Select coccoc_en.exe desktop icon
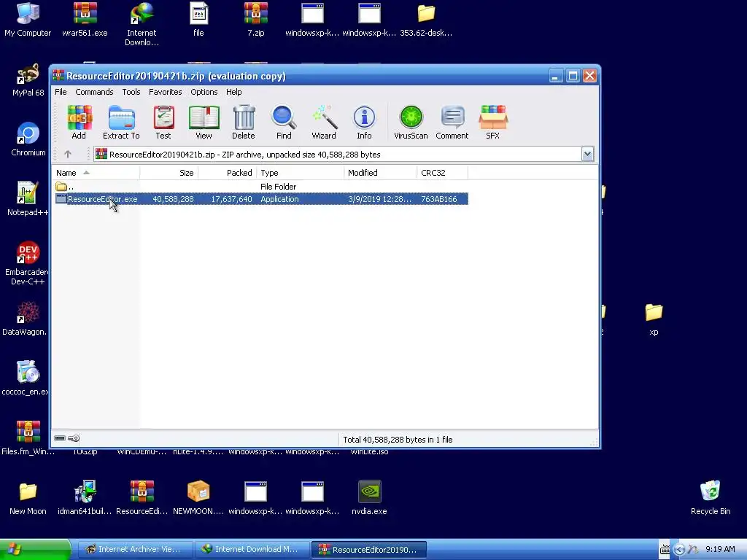The width and height of the screenshot is (747, 560). [x=25, y=378]
